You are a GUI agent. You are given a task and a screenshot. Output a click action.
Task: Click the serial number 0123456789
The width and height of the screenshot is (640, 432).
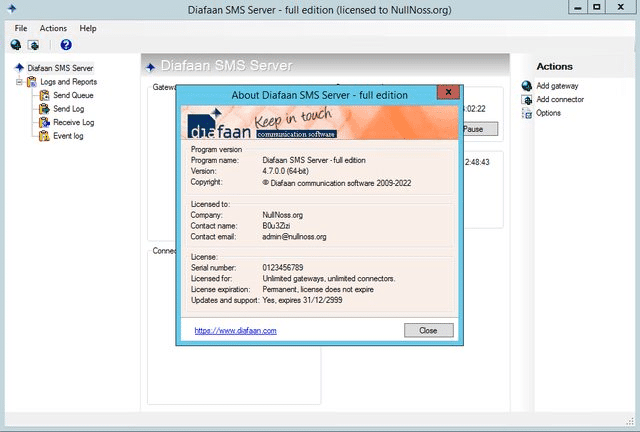point(283,267)
